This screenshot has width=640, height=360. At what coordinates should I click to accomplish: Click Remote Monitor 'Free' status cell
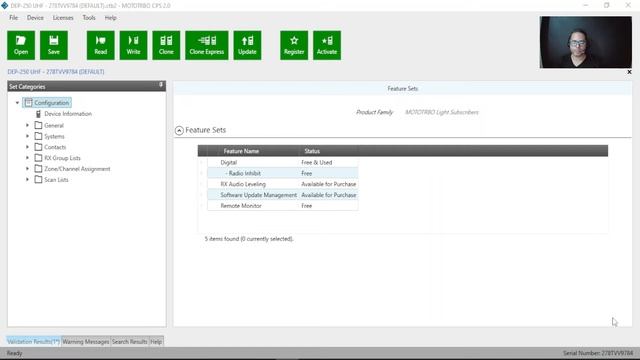click(307, 206)
